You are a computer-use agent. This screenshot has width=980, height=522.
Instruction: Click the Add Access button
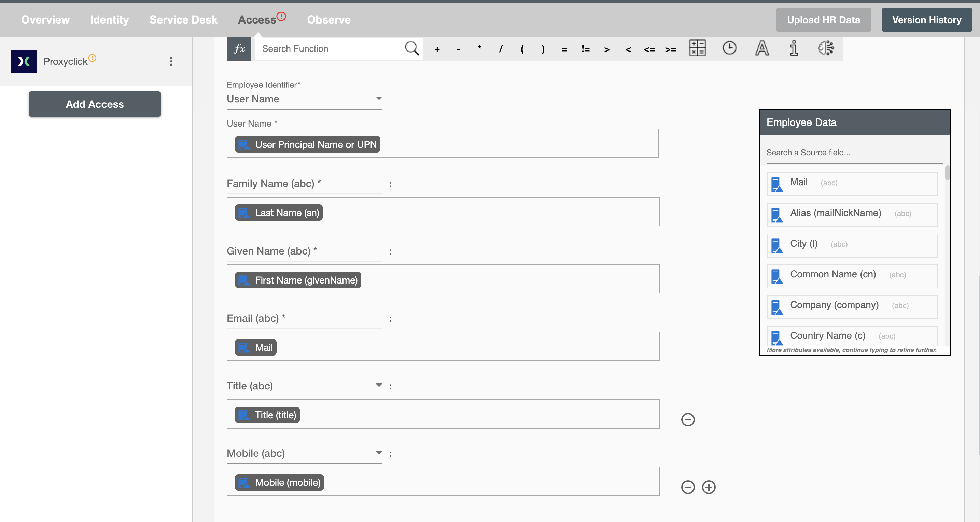click(95, 104)
